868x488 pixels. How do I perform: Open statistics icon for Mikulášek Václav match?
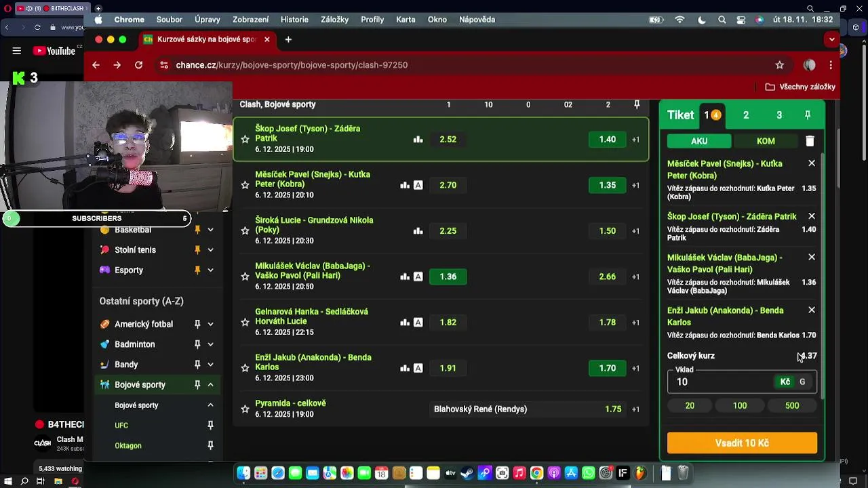point(405,277)
